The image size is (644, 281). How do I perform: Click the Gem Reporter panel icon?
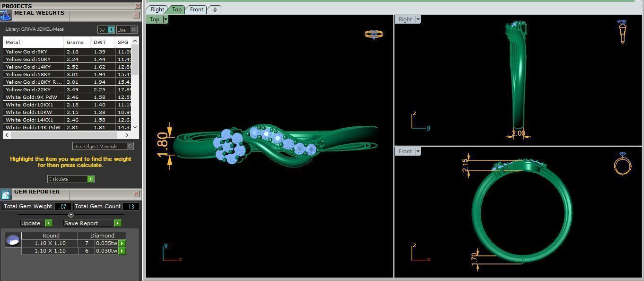(x=6, y=194)
